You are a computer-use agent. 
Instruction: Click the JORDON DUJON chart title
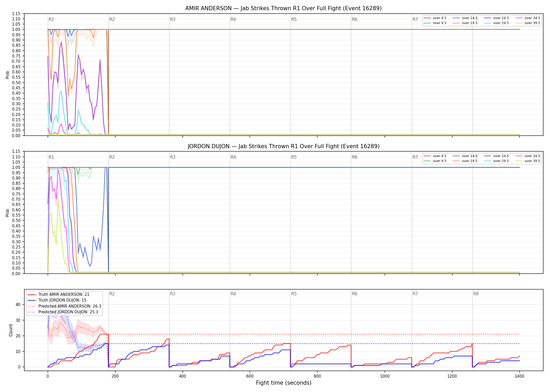[x=283, y=146]
